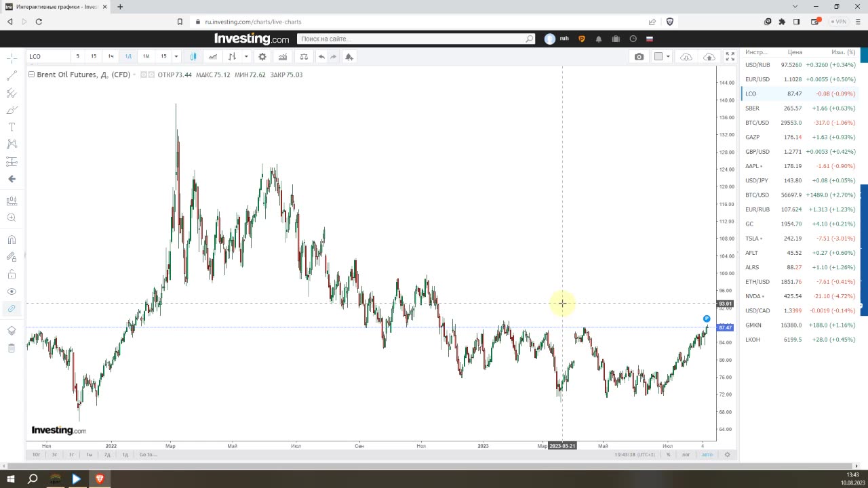Viewport: 868px width, 488px height.
Task: Select the 10г time range
Action: [37, 454]
